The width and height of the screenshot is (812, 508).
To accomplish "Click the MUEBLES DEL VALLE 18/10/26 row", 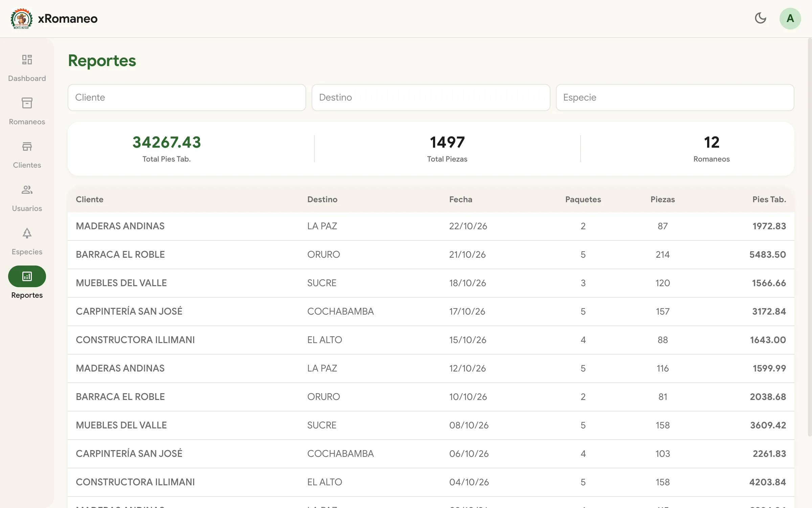I will coord(431,283).
